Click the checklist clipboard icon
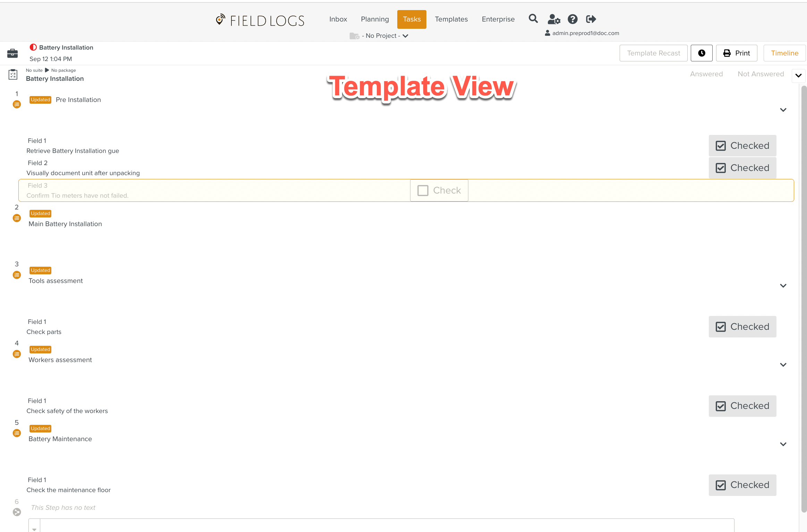The width and height of the screenshot is (807, 532). pos(13,74)
